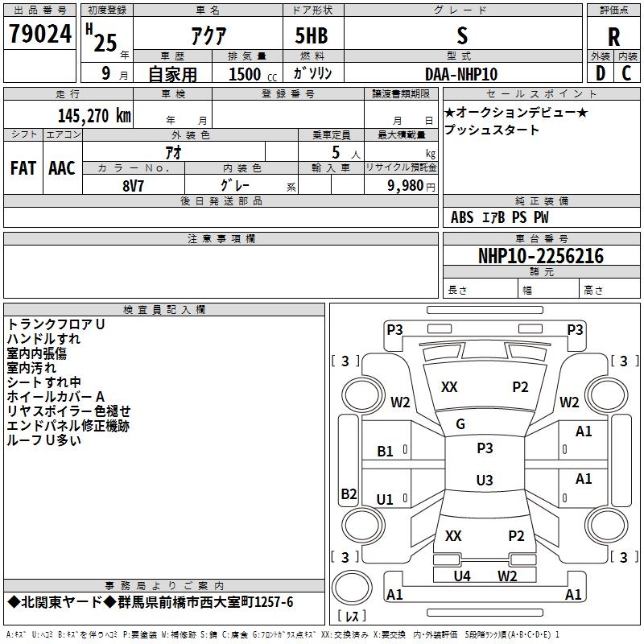Click the G mark on the windshield

tap(460, 424)
